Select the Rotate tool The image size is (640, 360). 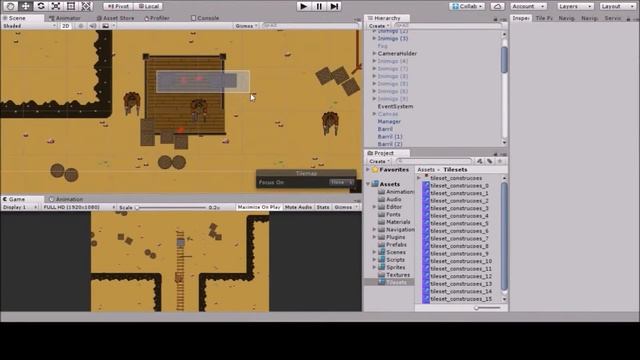[x=40, y=6]
